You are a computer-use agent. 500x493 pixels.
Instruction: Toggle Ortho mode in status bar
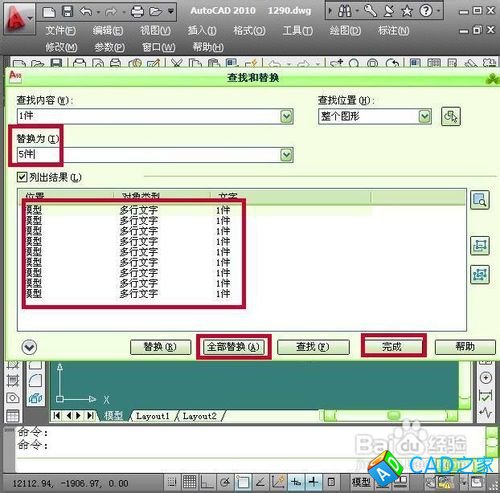click(x=207, y=482)
